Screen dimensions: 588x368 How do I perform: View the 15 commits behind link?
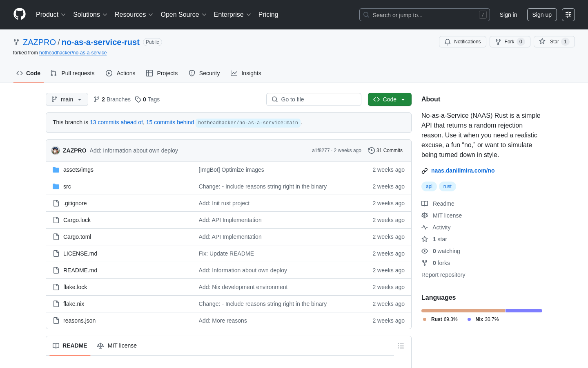170,122
